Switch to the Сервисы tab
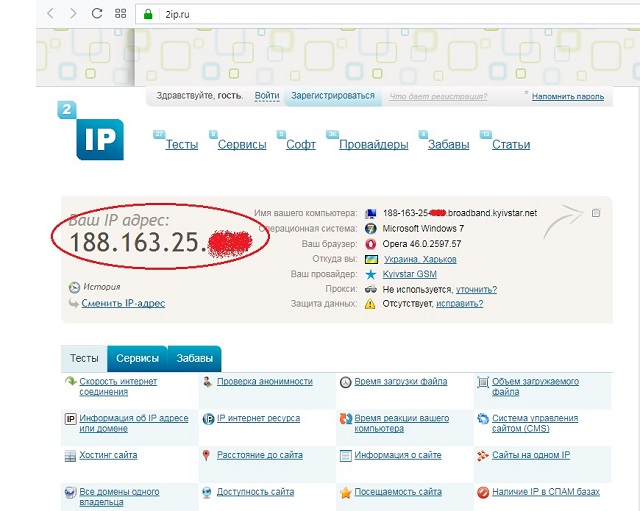Viewport: 640px width, 511px height. coord(137,358)
